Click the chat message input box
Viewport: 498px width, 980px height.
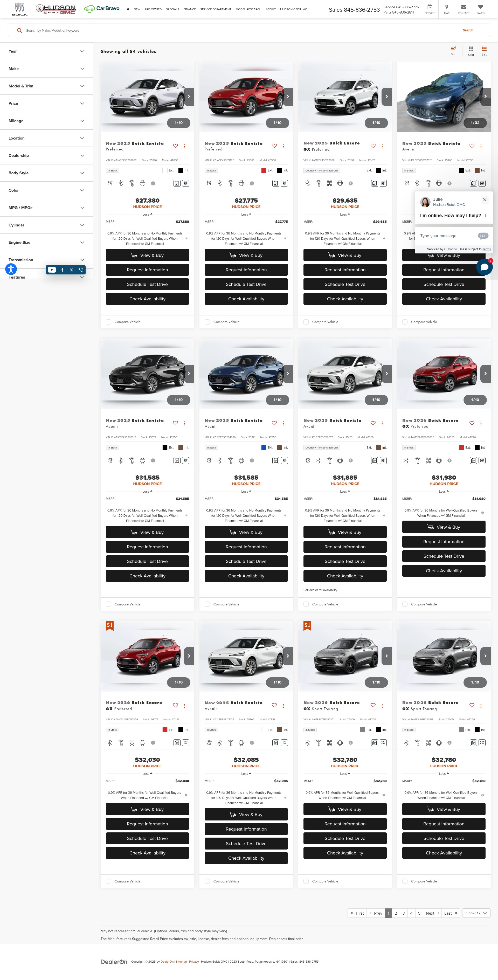447,236
